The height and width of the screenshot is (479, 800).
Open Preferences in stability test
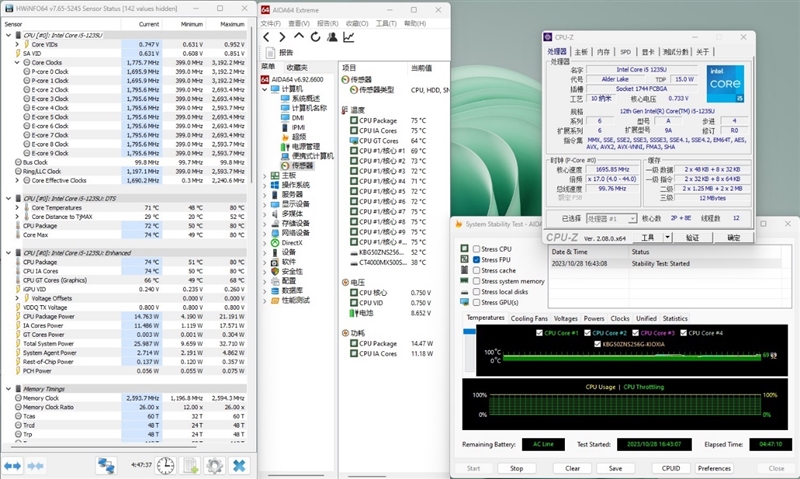click(x=714, y=468)
